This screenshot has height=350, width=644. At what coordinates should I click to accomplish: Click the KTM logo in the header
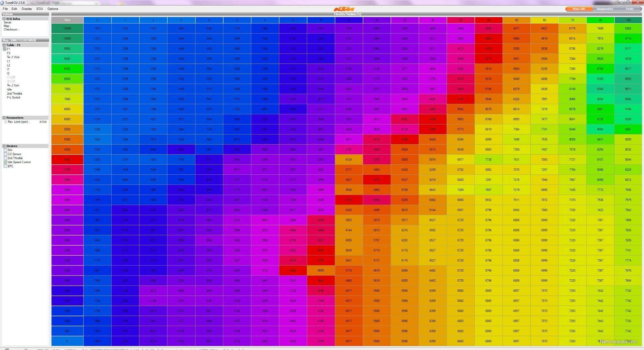point(344,9)
